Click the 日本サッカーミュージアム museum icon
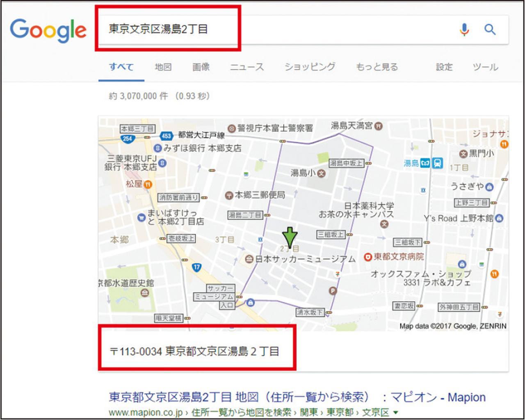The width and height of the screenshot is (525, 420). click(x=249, y=259)
